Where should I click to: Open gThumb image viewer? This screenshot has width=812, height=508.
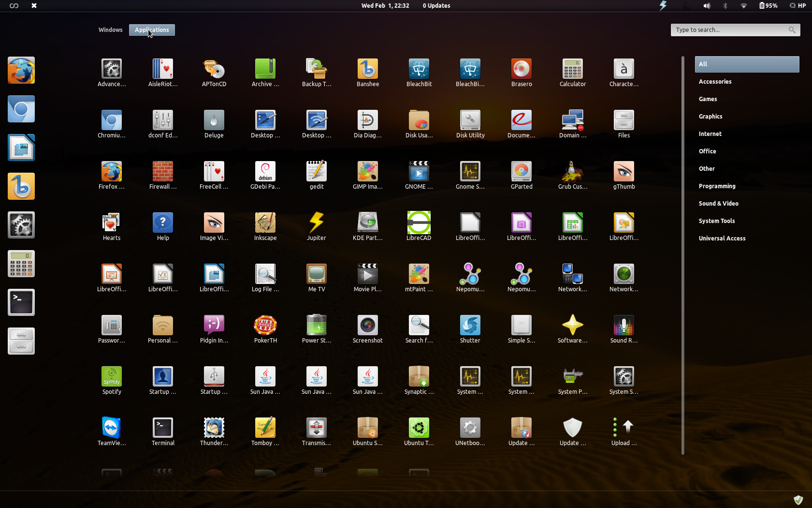(624, 176)
